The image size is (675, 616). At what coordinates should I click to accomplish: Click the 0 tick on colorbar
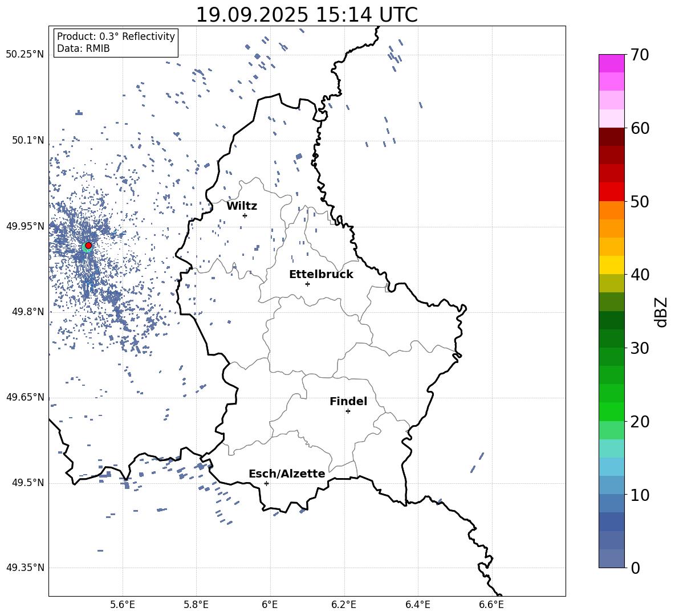(635, 568)
